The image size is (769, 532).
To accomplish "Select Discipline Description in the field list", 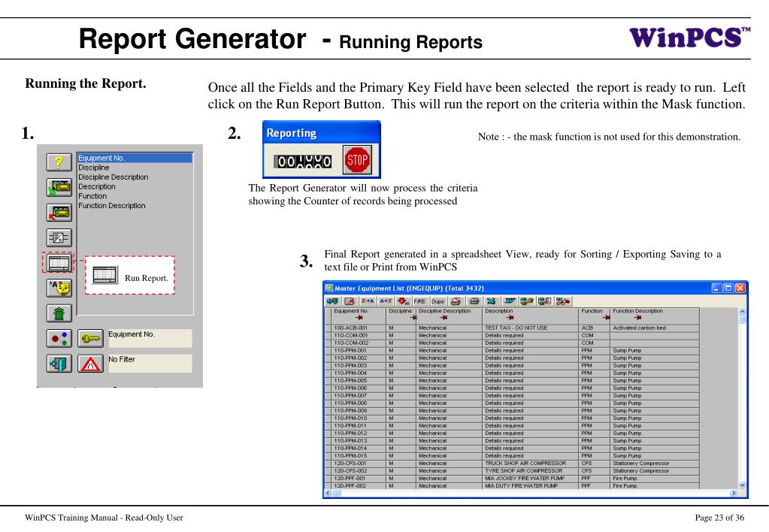I will [x=135, y=177].
